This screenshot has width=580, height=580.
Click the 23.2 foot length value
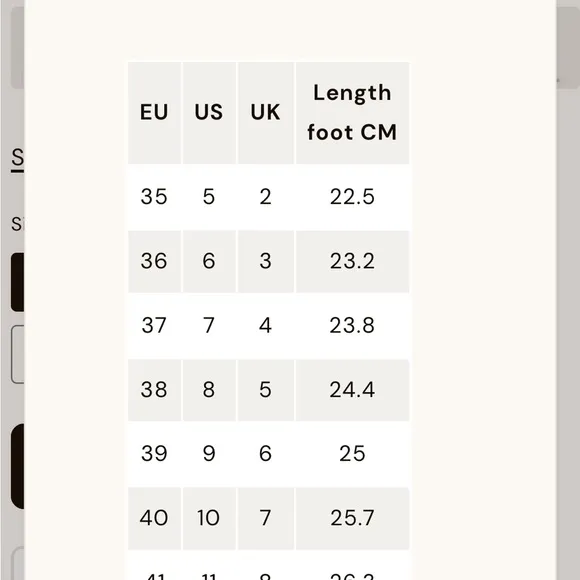[352, 261]
